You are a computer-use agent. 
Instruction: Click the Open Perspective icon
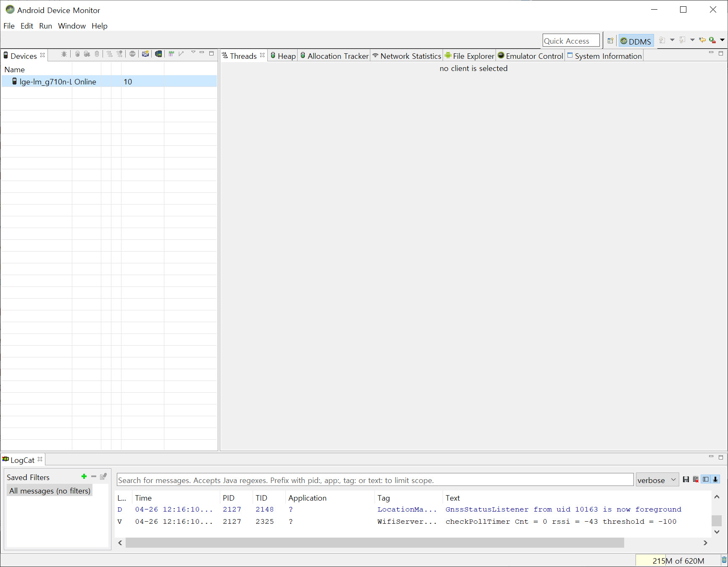pyautogui.click(x=610, y=41)
